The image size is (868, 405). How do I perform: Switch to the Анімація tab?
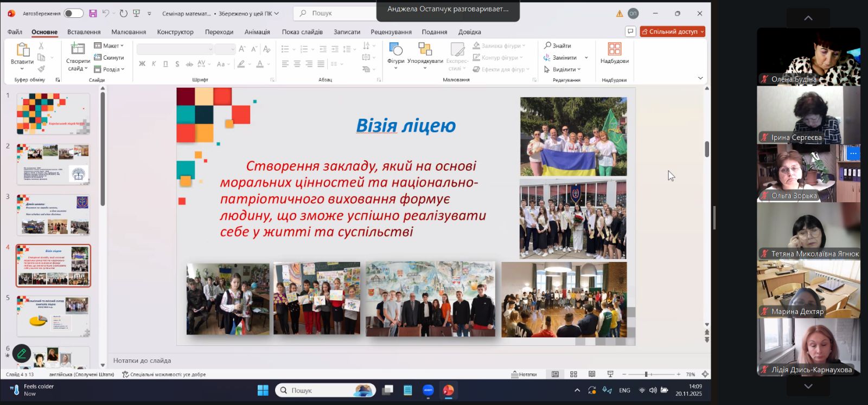pos(257,32)
